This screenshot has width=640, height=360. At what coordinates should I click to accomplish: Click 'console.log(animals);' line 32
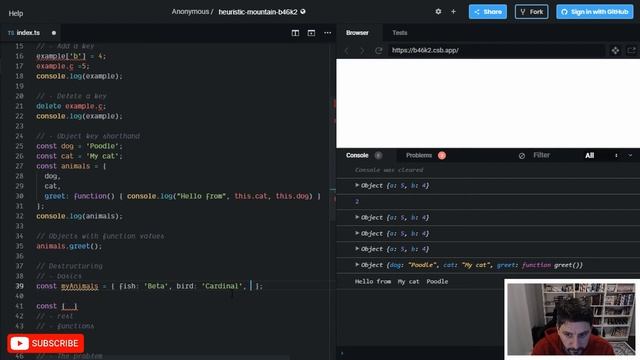(79, 216)
